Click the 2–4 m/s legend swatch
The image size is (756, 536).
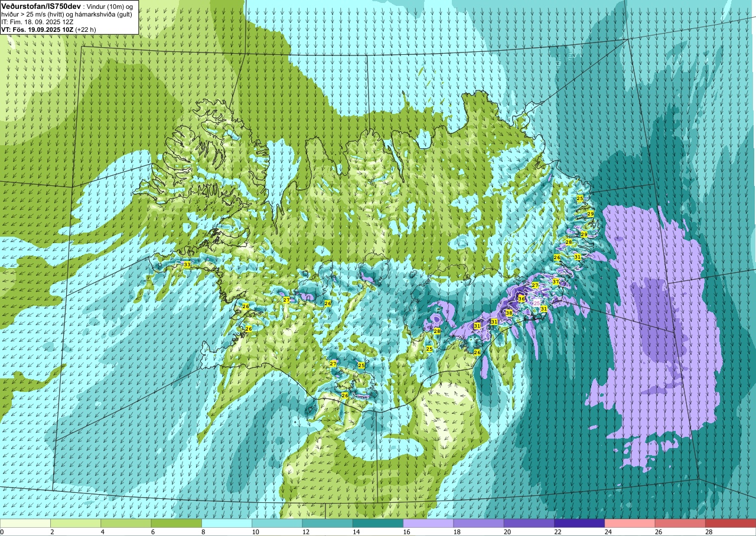pos(76,523)
